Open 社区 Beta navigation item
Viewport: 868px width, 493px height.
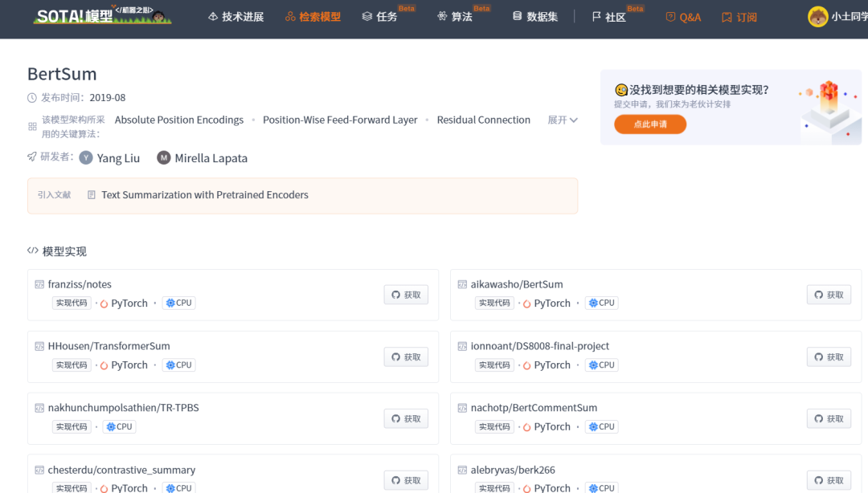tap(609, 17)
